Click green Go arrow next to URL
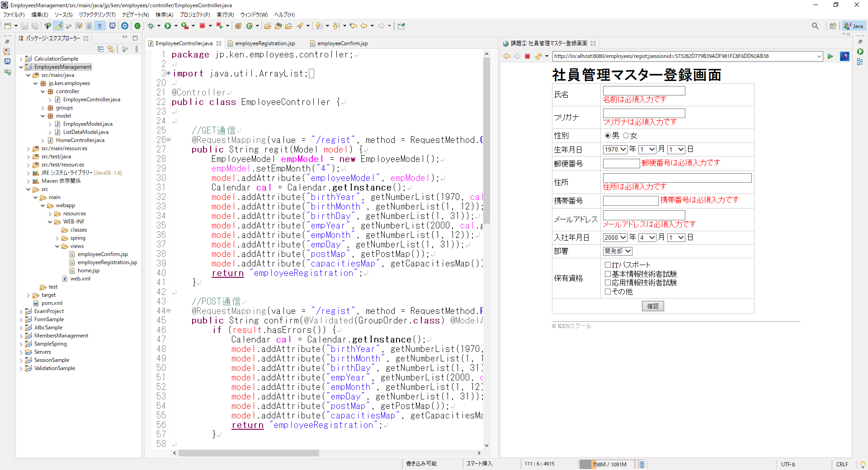Image resolution: width=868 pixels, height=470 pixels. (830, 56)
